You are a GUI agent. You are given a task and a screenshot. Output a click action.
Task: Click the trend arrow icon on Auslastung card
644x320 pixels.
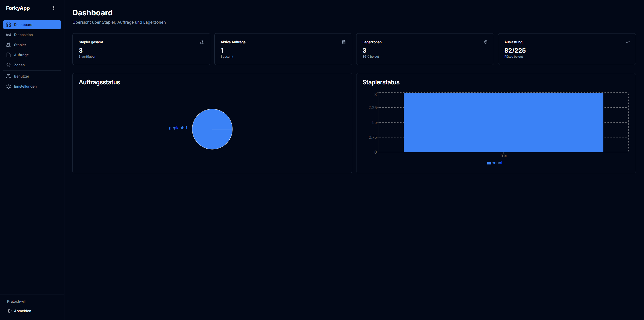point(627,42)
